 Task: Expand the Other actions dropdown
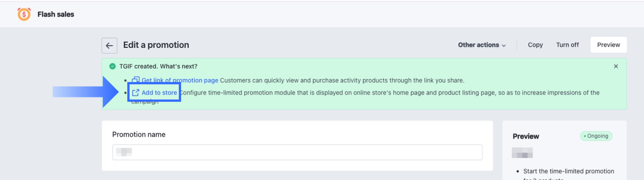[x=481, y=45]
